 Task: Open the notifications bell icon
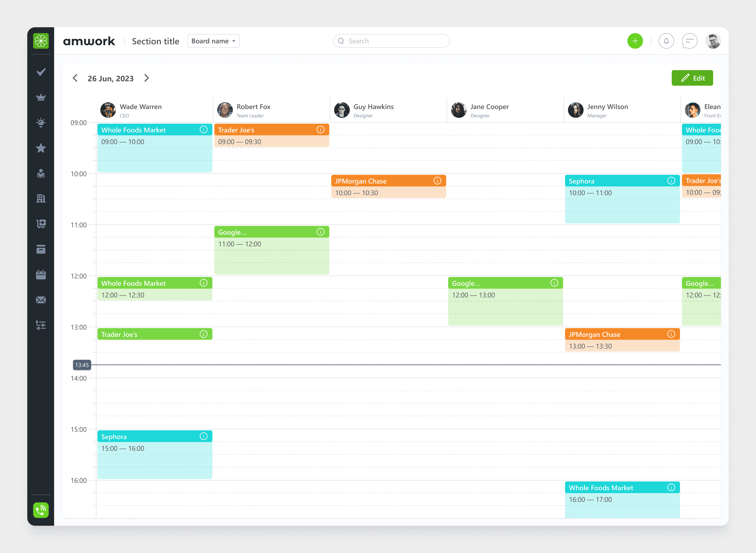(666, 41)
